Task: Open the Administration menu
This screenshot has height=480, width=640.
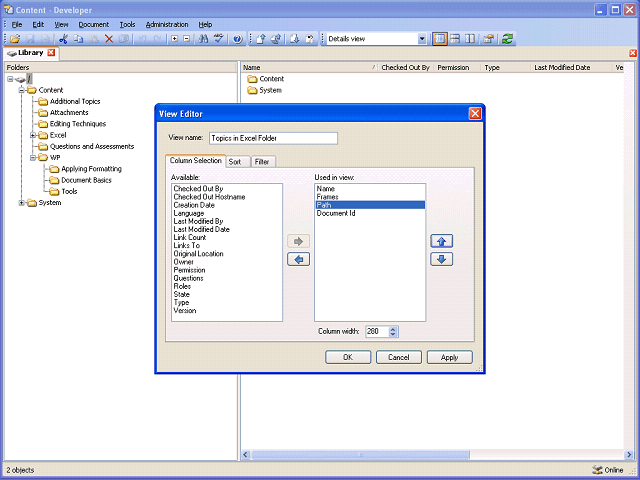Action: [x=167, y=24]
